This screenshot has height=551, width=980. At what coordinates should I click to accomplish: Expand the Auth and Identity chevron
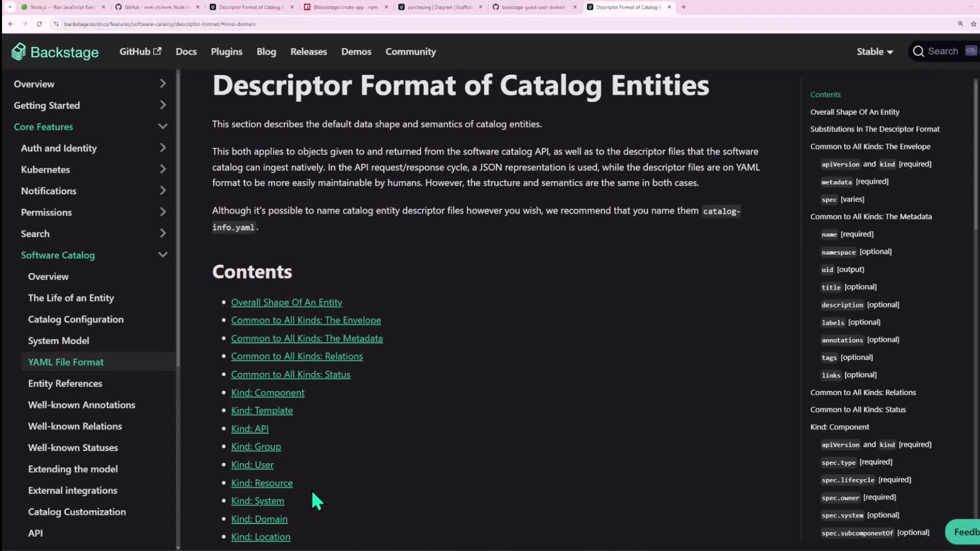click(x=163, y=148)
